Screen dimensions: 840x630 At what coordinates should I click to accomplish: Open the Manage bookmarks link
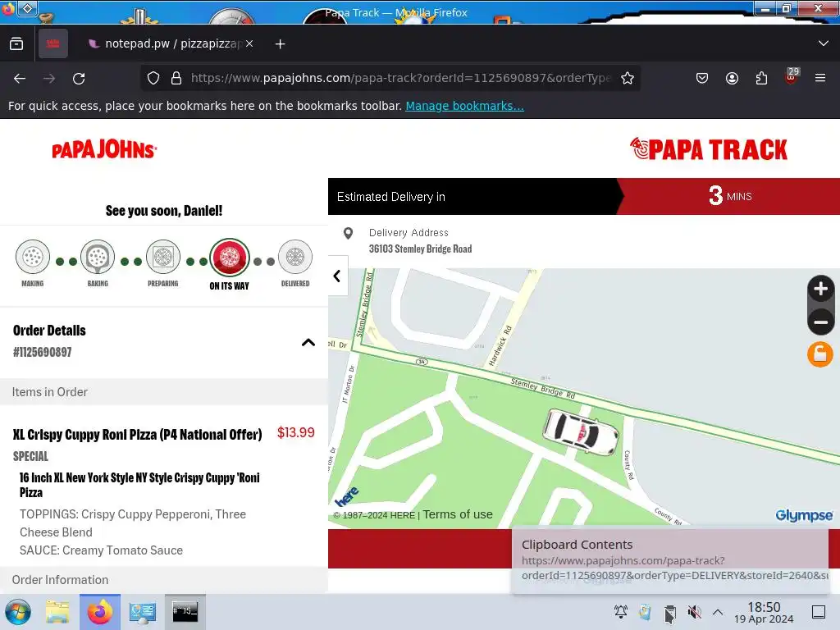click(464, 106)
